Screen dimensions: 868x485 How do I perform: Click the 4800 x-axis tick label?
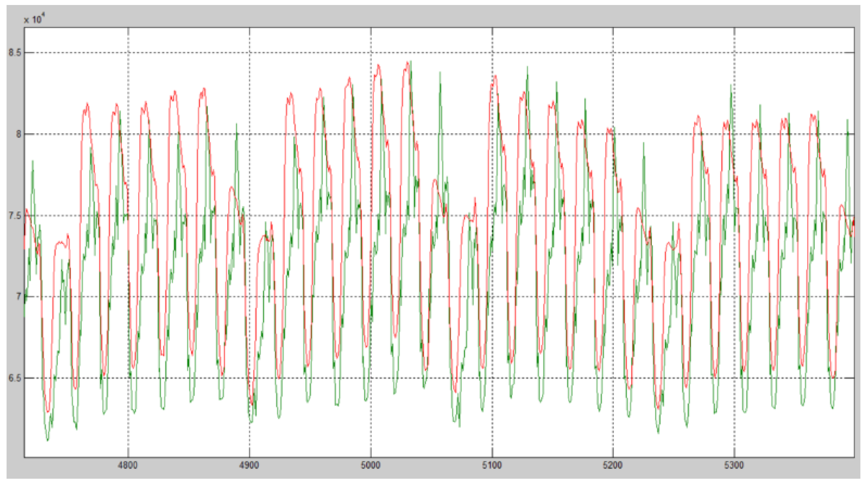pyautogui.click(x=128, y=465)
